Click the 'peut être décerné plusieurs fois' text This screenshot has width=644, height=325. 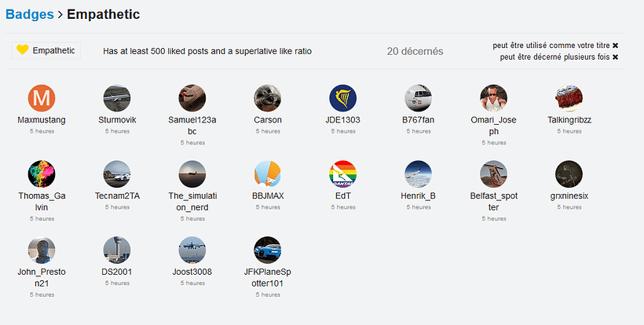554,57
